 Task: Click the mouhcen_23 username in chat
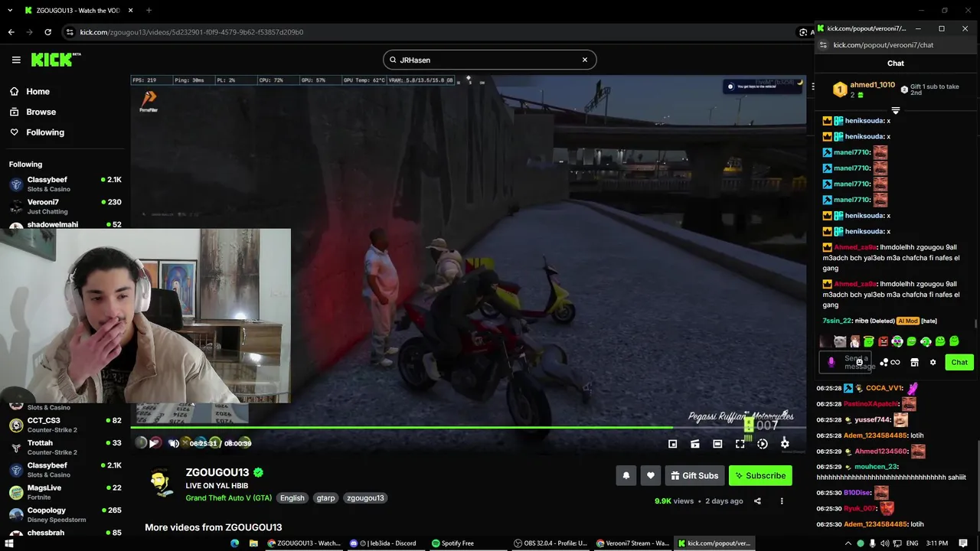point(875,467)
